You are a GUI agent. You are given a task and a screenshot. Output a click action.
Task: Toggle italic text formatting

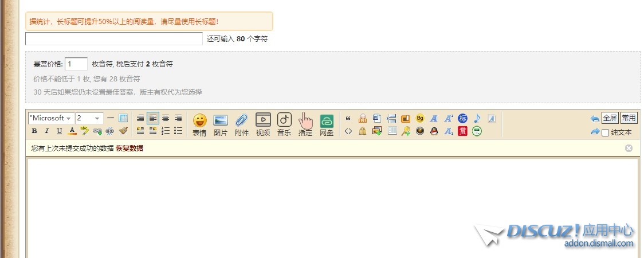pyautogui.click(x=47, y=131)
